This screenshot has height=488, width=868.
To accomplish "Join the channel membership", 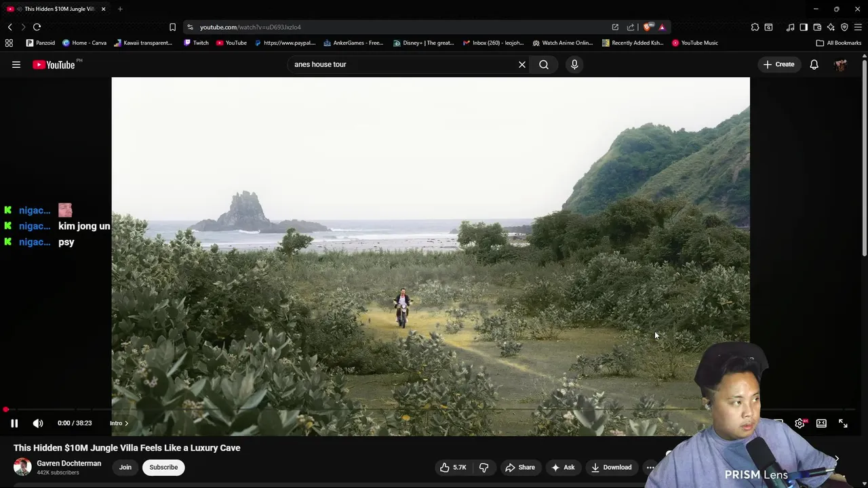I will 125,467.
